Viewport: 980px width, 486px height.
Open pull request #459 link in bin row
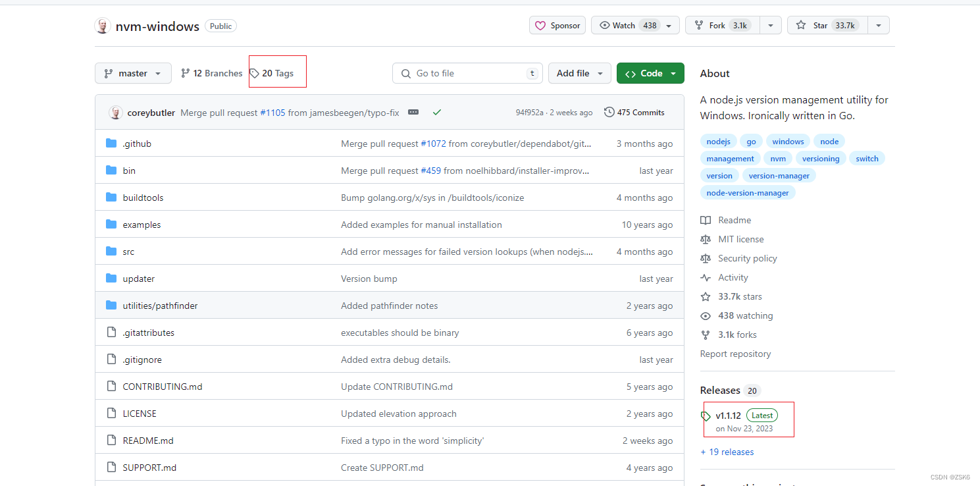point(430,171)
